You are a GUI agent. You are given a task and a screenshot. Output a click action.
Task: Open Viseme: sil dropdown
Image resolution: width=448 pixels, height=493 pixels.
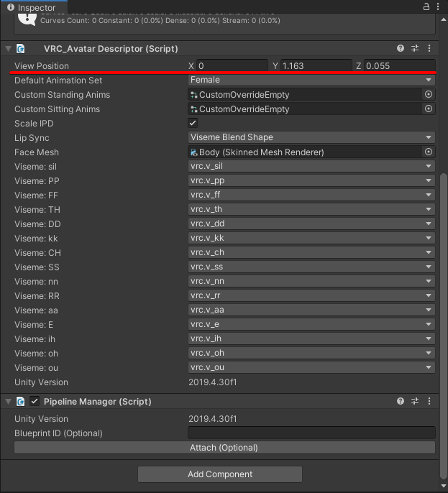point(311,166)
